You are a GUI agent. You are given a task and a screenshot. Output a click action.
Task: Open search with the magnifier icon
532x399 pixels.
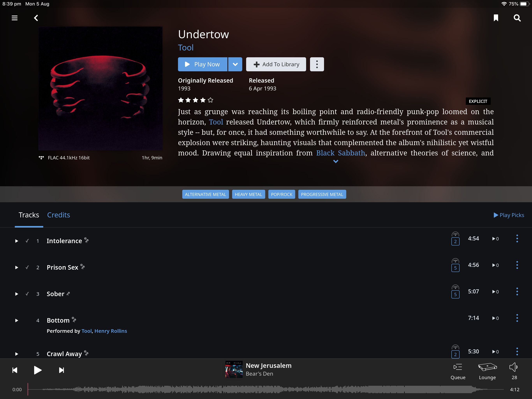517,18
